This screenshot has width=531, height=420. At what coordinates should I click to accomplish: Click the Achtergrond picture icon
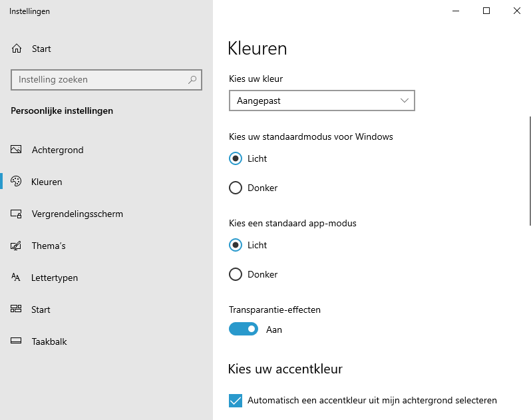pyautogui.click(x=17, y=150)
